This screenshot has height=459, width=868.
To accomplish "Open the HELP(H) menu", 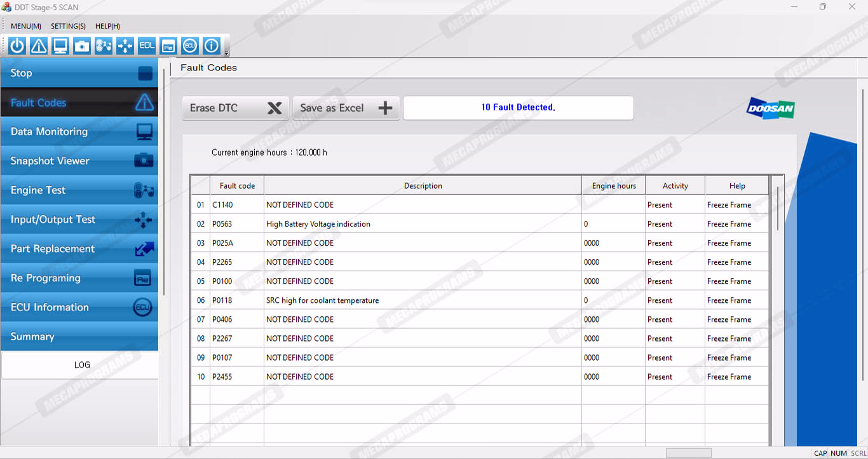I will (107, 26).
